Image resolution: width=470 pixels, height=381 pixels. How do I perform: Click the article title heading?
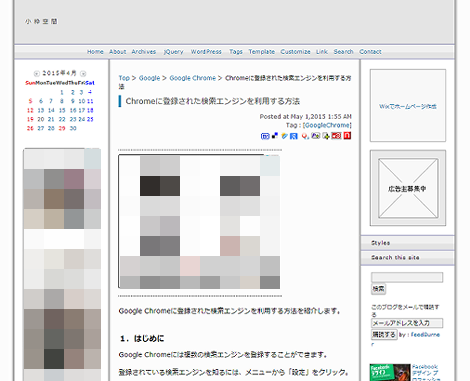[x=213, y=101]
